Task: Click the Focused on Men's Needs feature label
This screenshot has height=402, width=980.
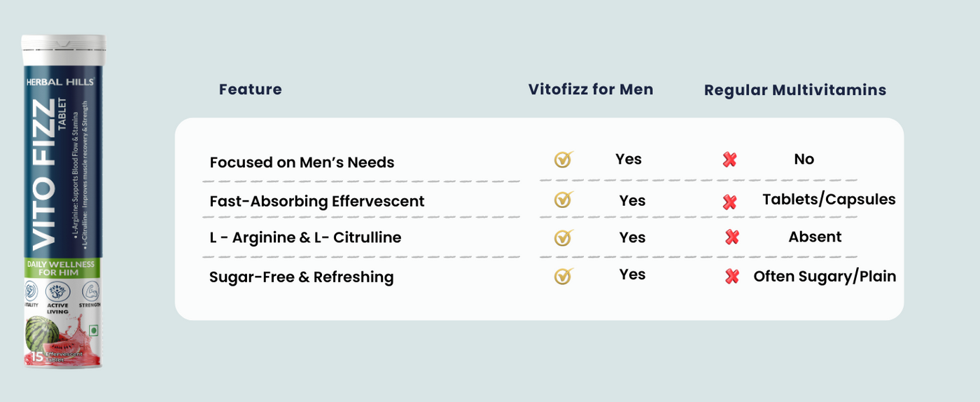Action: 302,162
